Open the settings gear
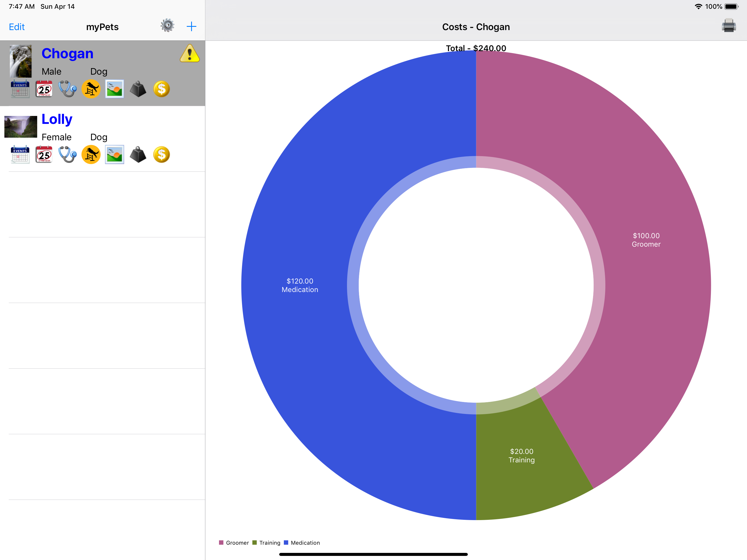The width and height of the screenshot is (747, 560). pyautogui.click(x=168, y=26)
